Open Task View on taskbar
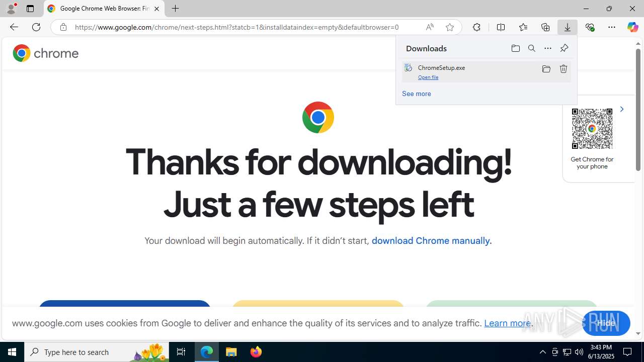Viewport: 644px width, 362px height. tap(181, 352)
